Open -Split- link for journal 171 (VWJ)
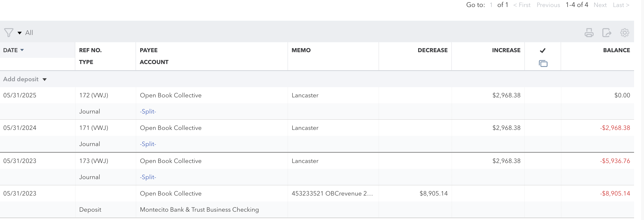This screenshot has width=644, height=220. click(x=148, y=144)
